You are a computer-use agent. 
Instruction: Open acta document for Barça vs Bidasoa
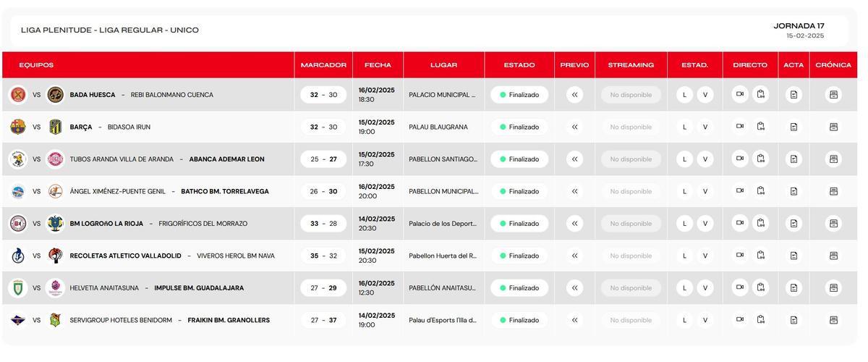pyautogui.click(x=793, y=127)
